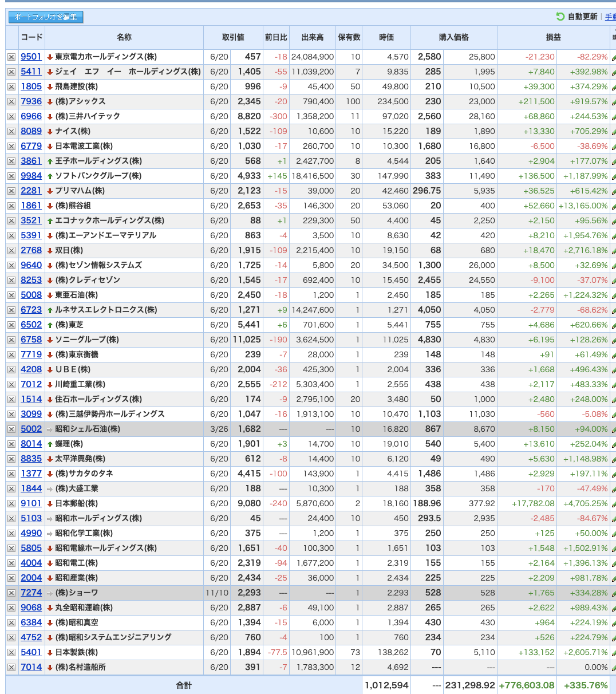Remove the 1861 熊谷組 row with its X icon
Image resolution: width=616 pixels, height=694 pixels.
[11, 206]
